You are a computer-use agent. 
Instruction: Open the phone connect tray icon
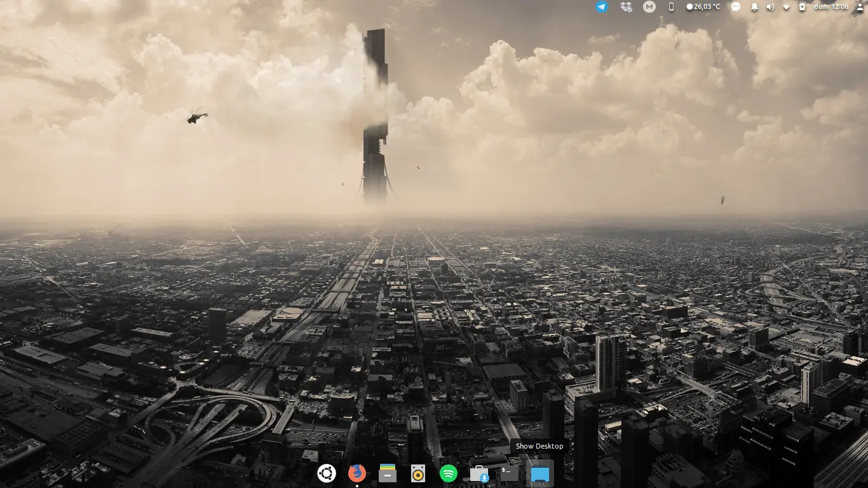tap(671, 7)
